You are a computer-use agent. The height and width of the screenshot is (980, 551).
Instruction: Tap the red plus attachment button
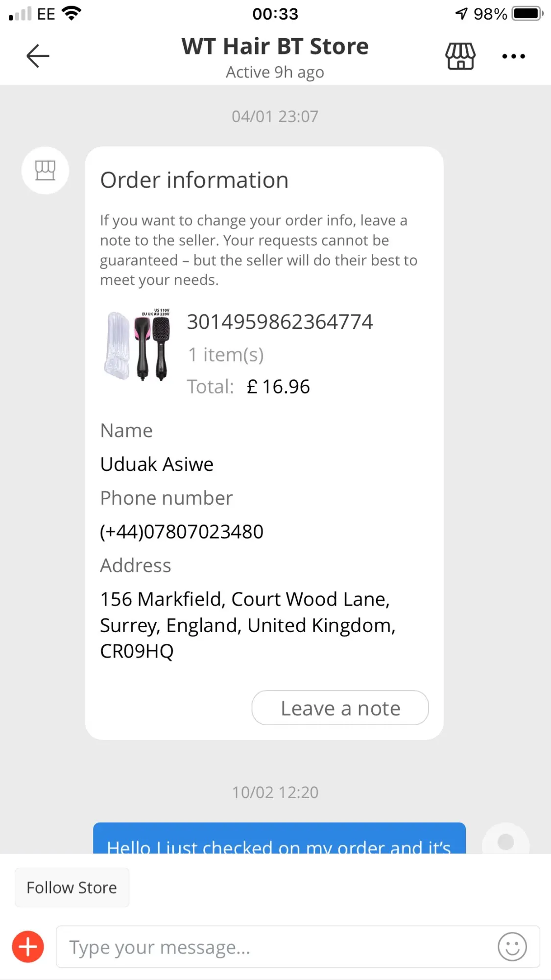coord(28,947)
